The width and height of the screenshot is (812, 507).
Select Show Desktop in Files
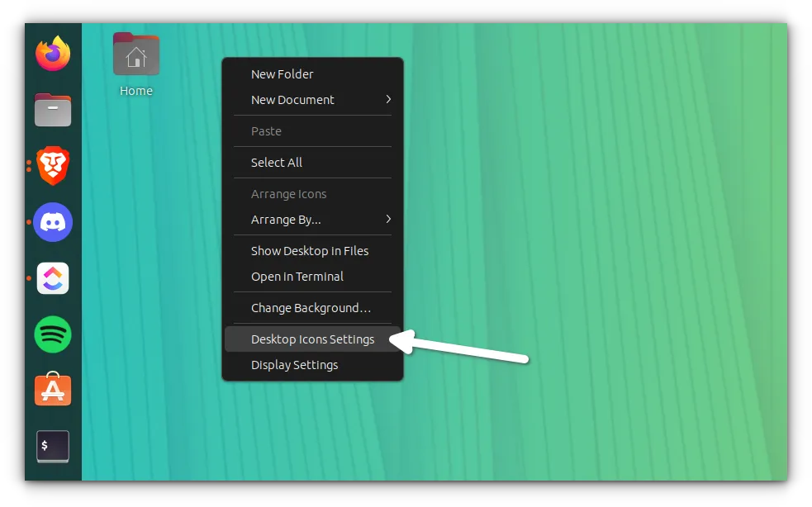point(310,250)
